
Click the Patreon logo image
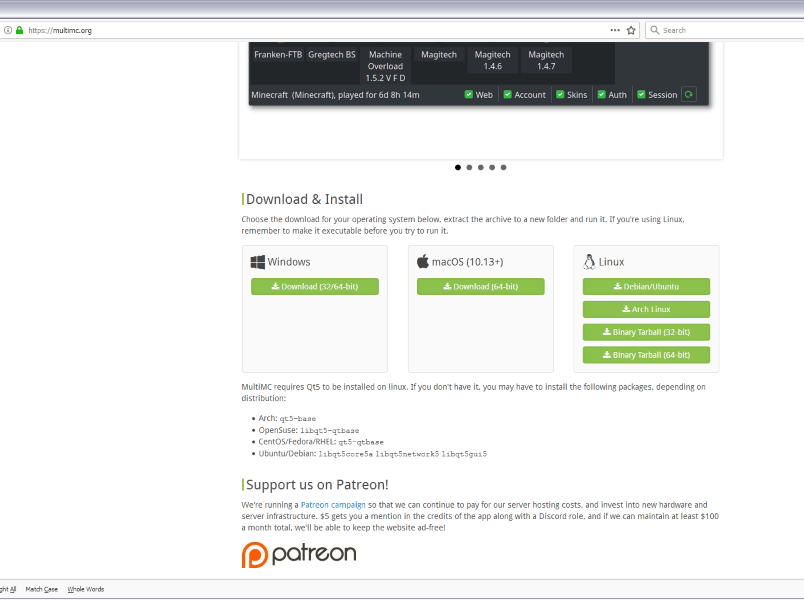click(x=299, y=554)
